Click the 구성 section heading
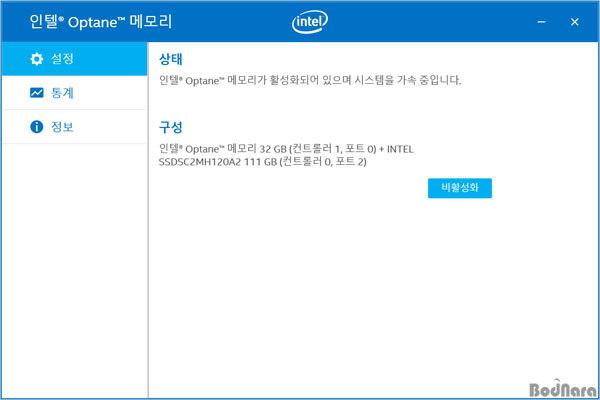600x400 pixels. [x=171, y=128]
